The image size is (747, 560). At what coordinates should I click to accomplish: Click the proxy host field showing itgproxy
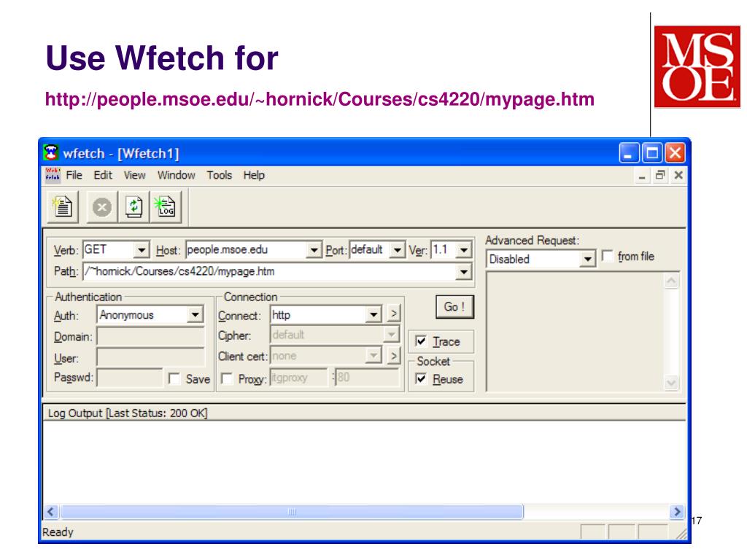[298, 378]
